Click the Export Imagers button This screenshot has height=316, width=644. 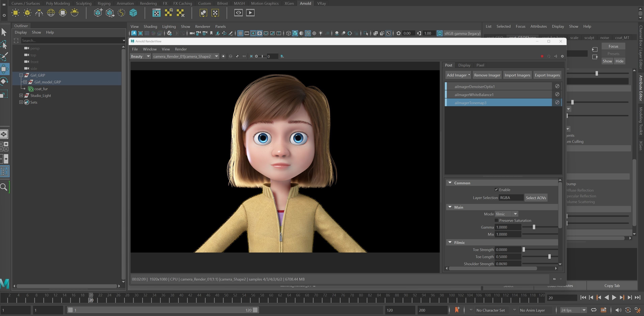coord(547,75)
